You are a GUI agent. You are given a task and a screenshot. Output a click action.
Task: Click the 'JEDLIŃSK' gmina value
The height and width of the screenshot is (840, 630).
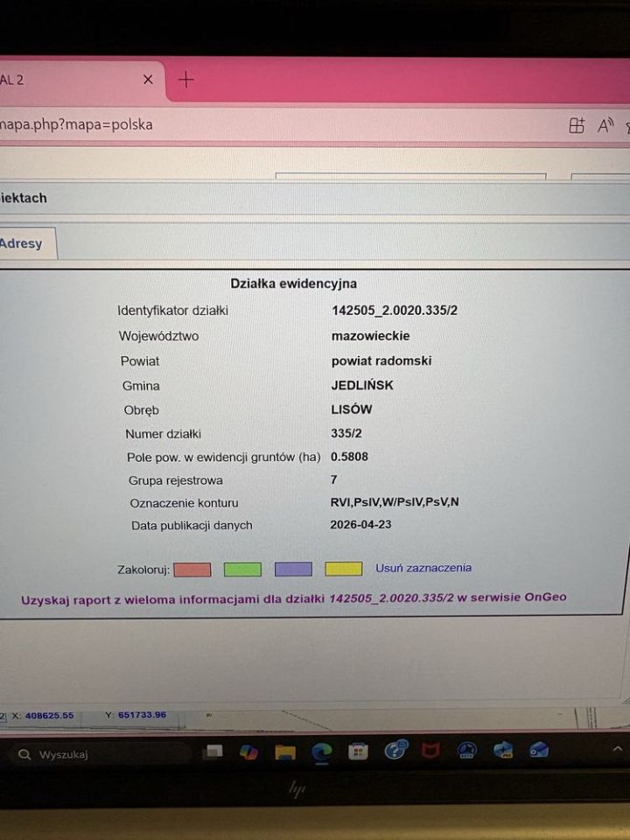pos(362,385)
